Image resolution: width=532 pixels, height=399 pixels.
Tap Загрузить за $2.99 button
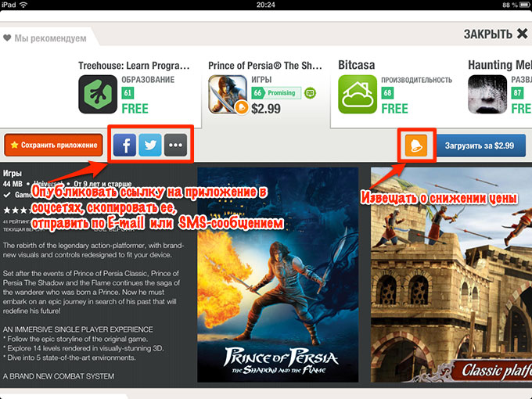(x=480, y=146)
